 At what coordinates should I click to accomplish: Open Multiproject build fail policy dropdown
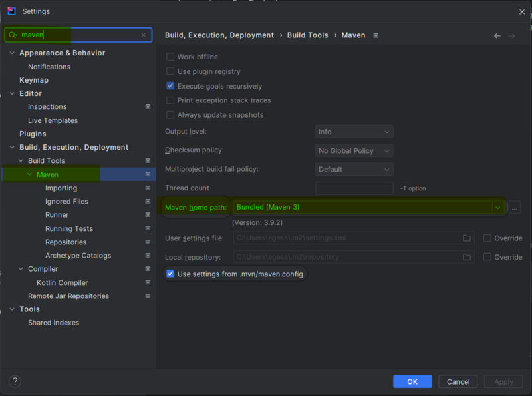(x=354, y=170)
